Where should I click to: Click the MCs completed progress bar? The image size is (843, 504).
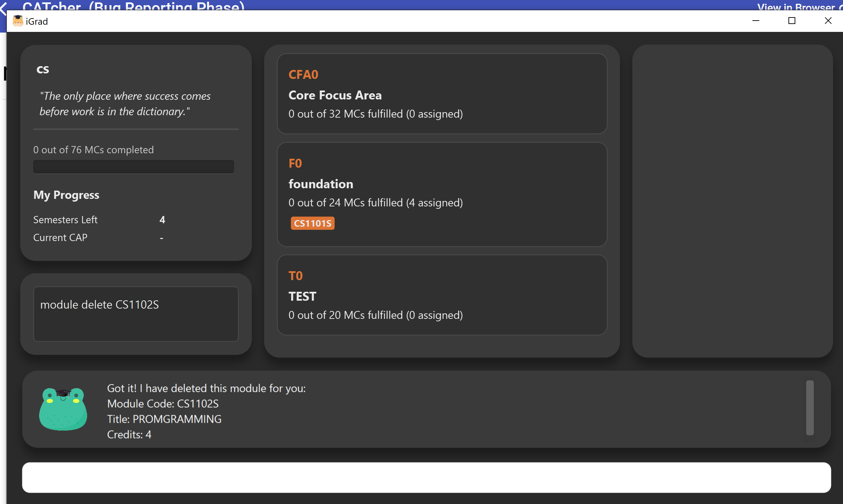pos(133,167)
